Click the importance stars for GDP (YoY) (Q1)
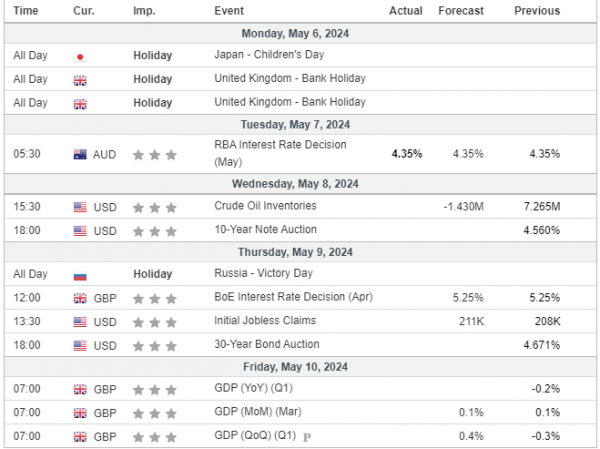600x449 pixels. (155, 390)
